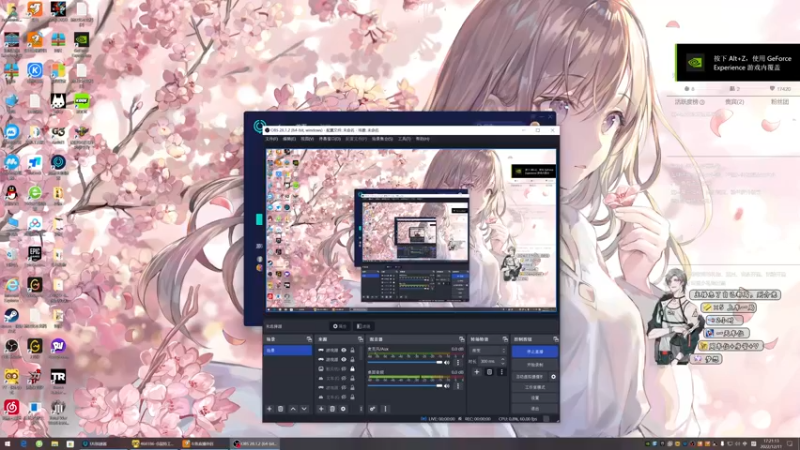This screenshot has height=450, width=800.
Task: Open the Audio Mixer bottom three-dot menu
Action: [x=385, y=409]
